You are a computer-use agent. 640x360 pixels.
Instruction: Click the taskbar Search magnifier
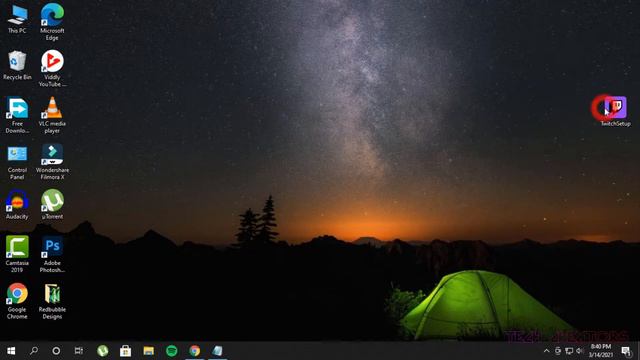(x=34, y=351)
